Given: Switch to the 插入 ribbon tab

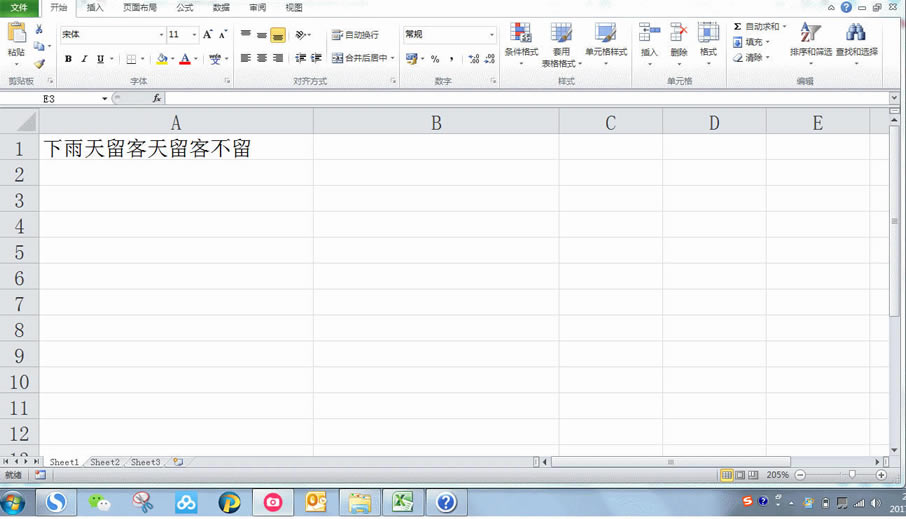Looking at the screenshot, I should tap(95, 8).
